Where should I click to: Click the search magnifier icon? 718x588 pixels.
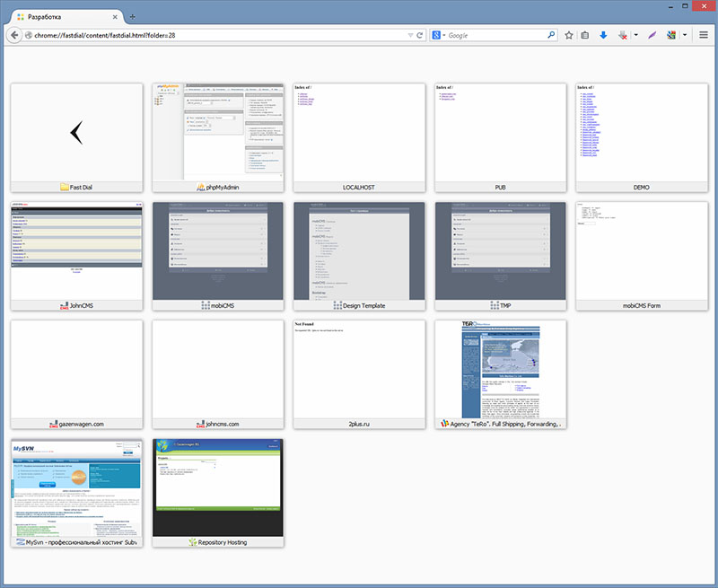(552, 35)
